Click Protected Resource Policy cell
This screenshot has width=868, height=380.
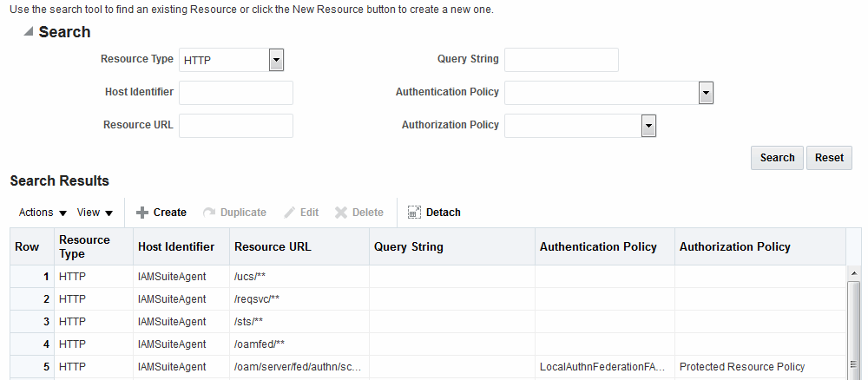click(x=760, y=367)
